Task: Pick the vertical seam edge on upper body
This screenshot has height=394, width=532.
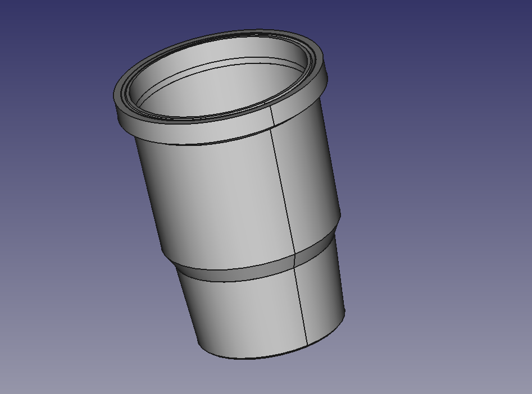Action: (284, 191)
